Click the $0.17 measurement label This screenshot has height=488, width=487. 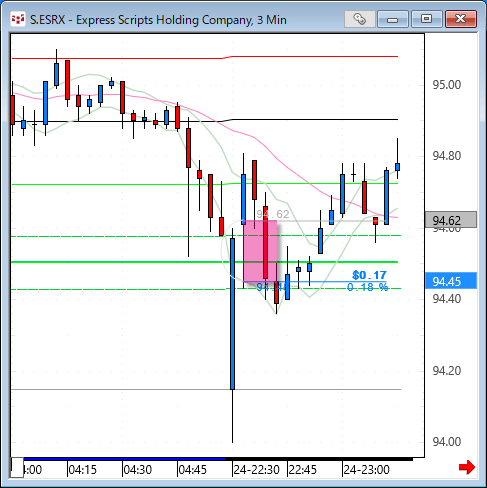[x=369, y=275]
